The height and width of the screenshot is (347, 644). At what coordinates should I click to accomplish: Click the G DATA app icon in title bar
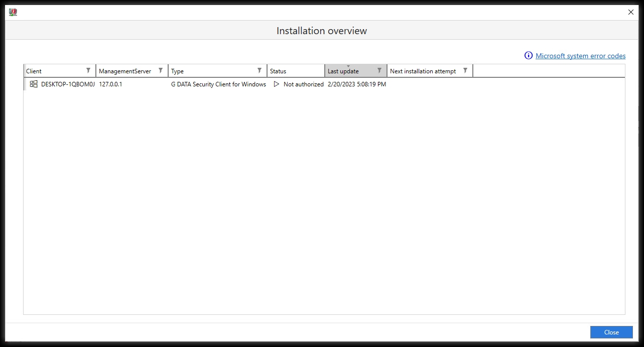13,12
